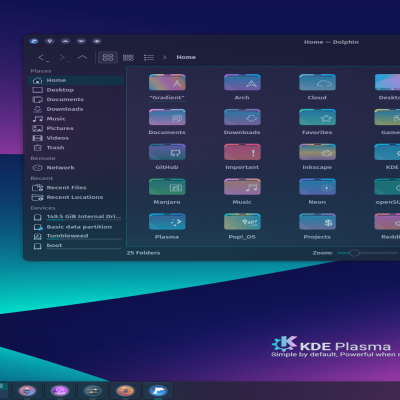Select the GitHub folder icon

(x=167, y=152)
